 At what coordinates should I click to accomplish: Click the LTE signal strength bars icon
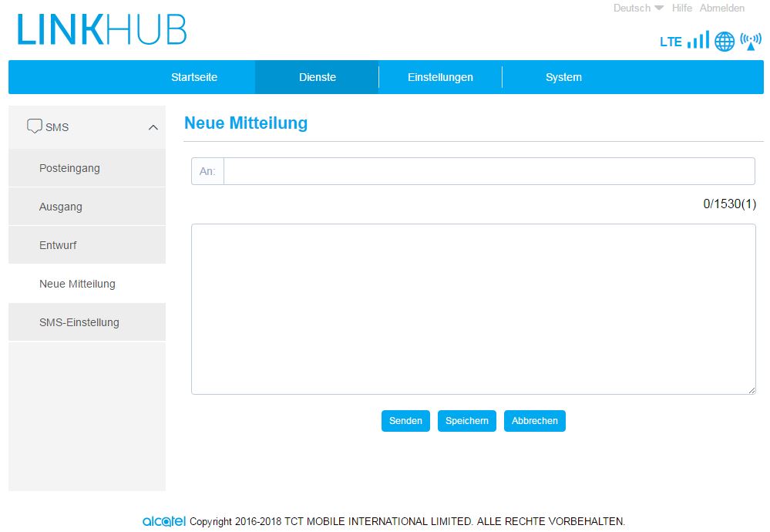(698, 40)
